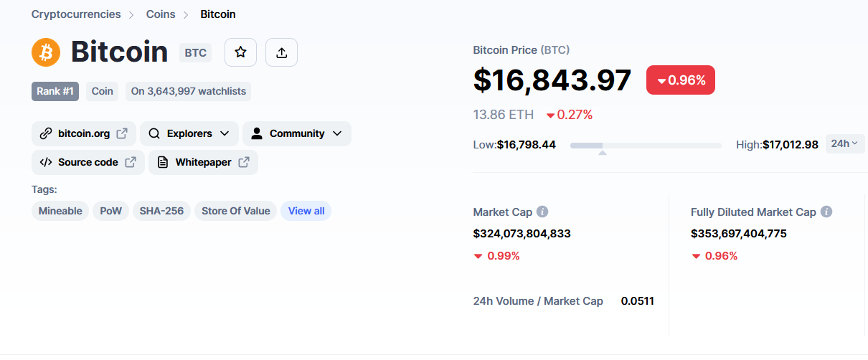Click the share upload icon button
The height and width of the screenshot is (360, 868).
(x=281, y=52)
